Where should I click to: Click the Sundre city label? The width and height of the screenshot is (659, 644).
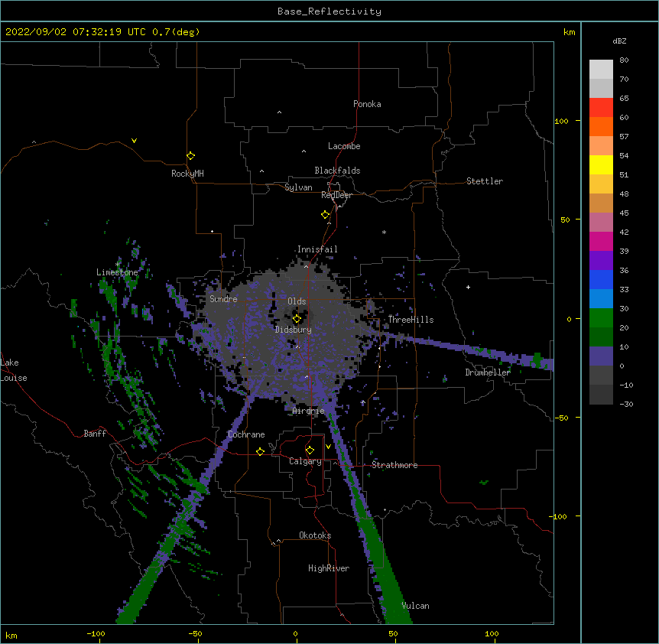[223, 299]
